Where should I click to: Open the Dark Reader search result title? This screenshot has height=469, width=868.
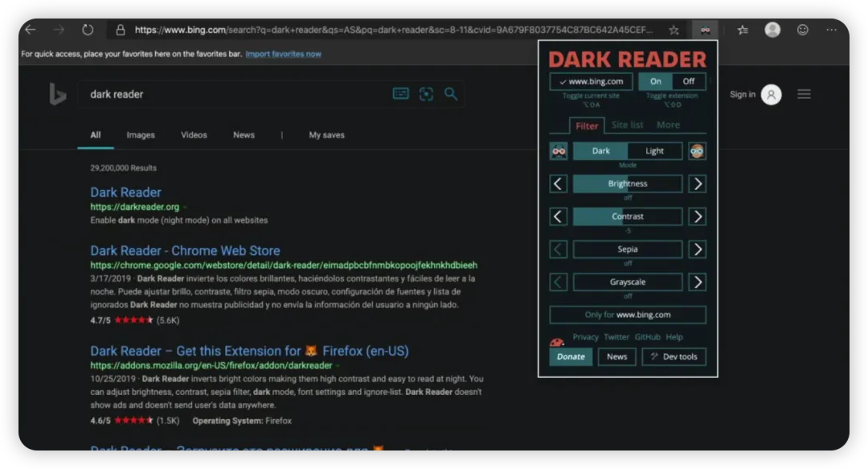tap(125, 192)
